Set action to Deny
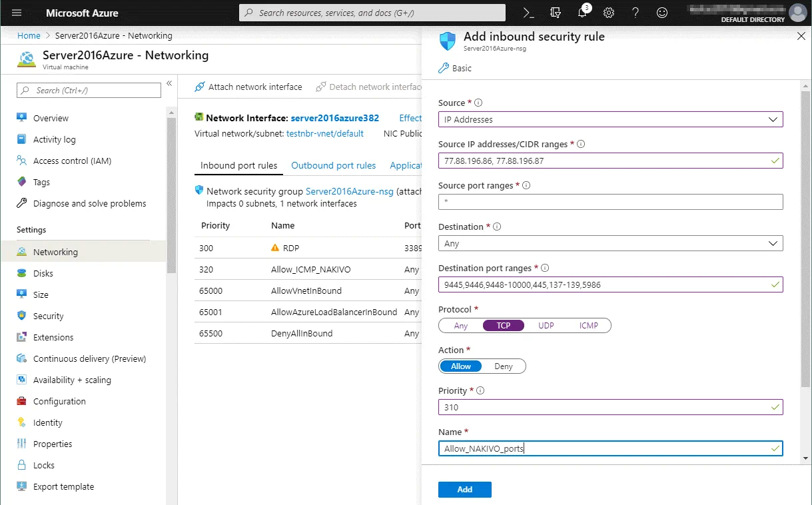Screen dimensions: 812x505 pos(504,366)
